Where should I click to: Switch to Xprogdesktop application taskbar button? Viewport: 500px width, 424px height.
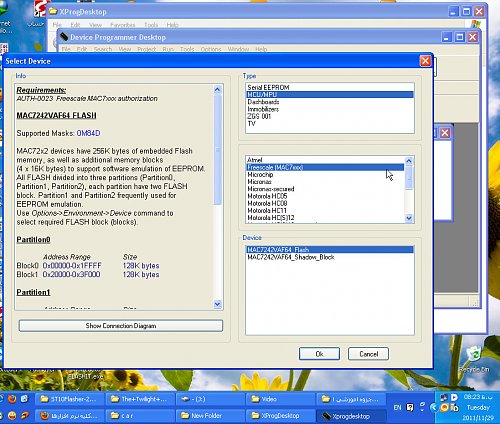(x=351, y=416)
